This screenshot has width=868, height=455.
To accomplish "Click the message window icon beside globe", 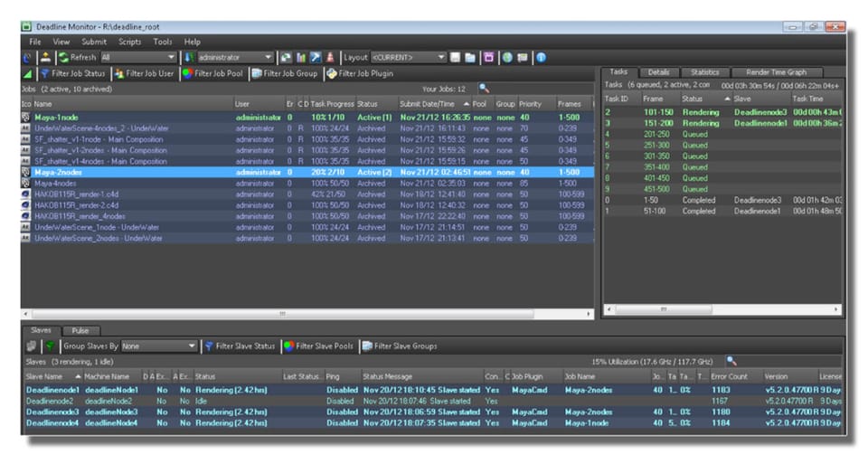I will (x=522, y=58).
